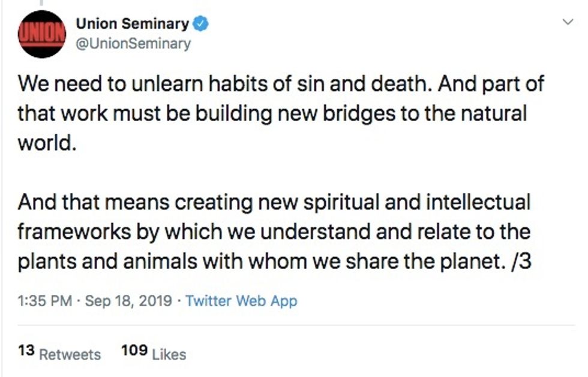Click the Twitter Web App source link

241,301
